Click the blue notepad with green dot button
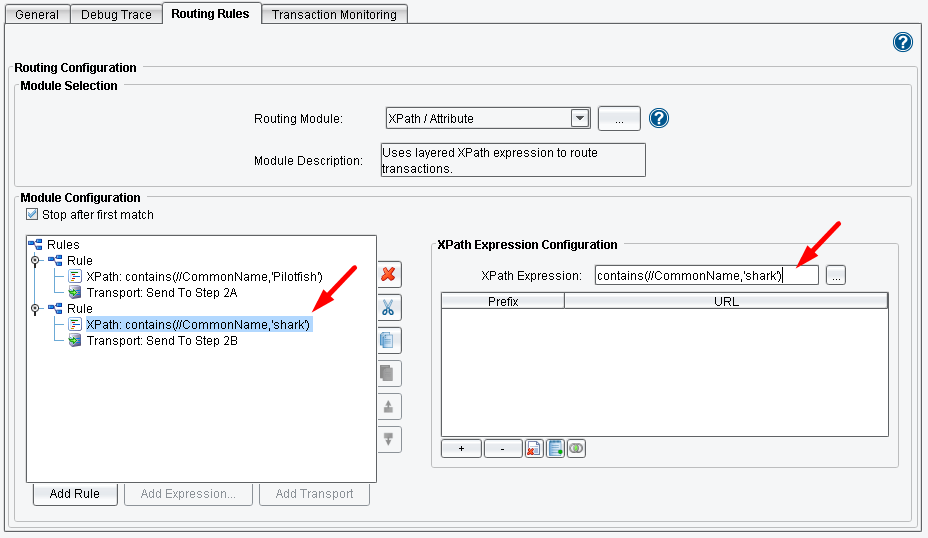 click(555, 449)
